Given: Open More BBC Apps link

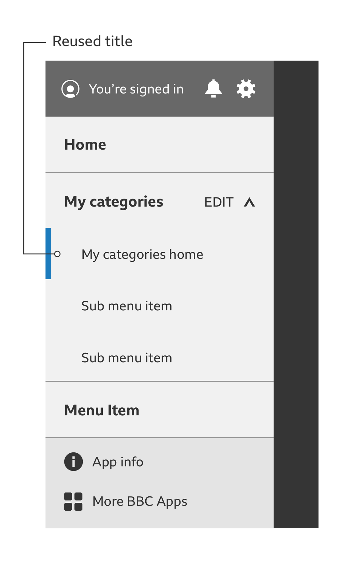Looking at the screenshot, I should 140,501.
